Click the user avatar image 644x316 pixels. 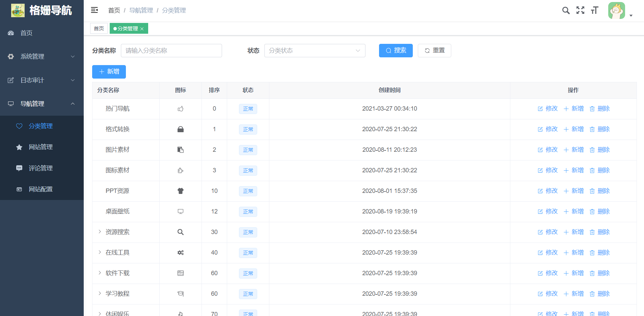point(617,10)
